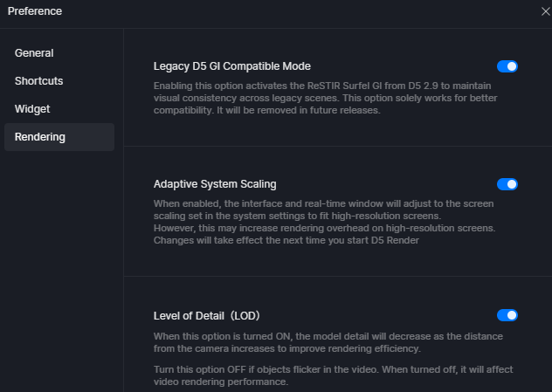The image size is (552, 392).
Task: Toggle Level of Detail (LOD) off
Action: coord(507,315)
